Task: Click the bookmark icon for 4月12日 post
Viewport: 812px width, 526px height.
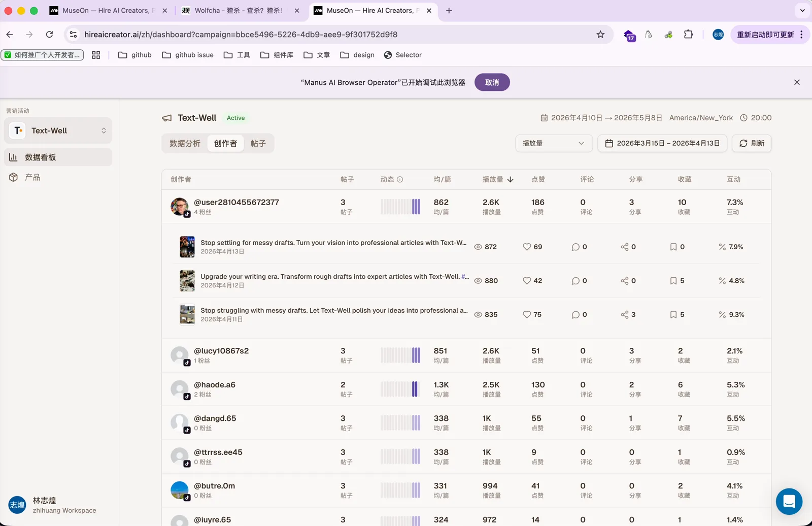Action: pos(673,281)
